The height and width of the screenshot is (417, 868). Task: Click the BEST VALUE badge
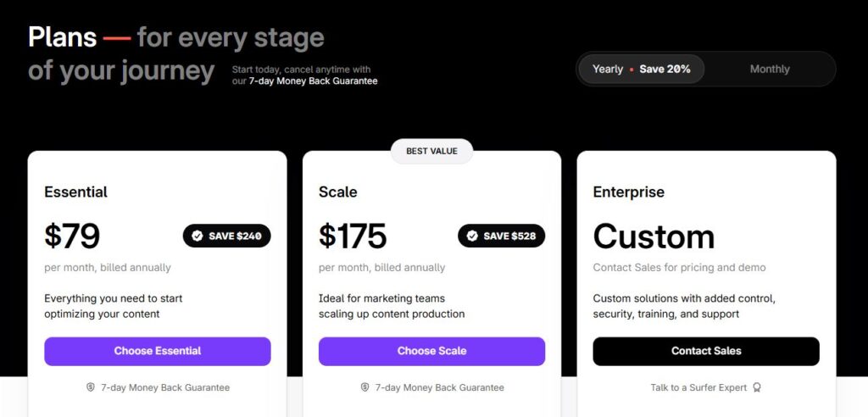pyautogui.click(x=431, y=151)
